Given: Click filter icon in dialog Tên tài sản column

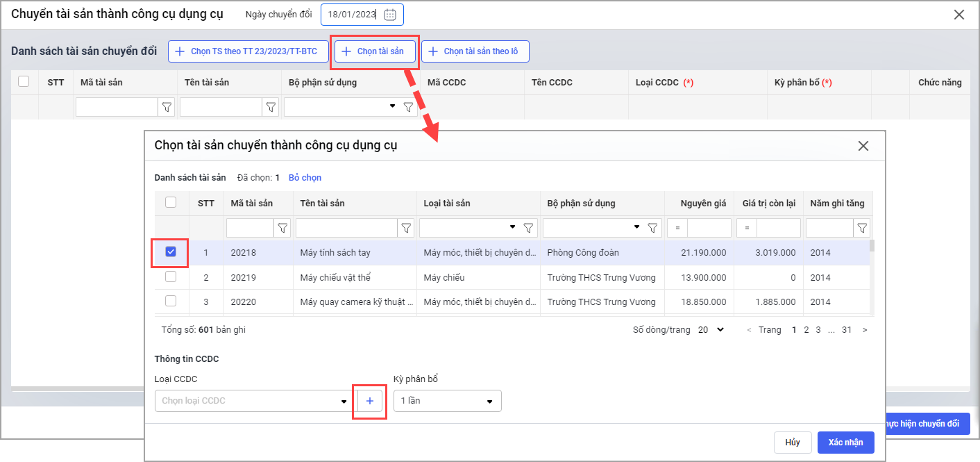Looking at the screenshot, I should coord(406,228).
